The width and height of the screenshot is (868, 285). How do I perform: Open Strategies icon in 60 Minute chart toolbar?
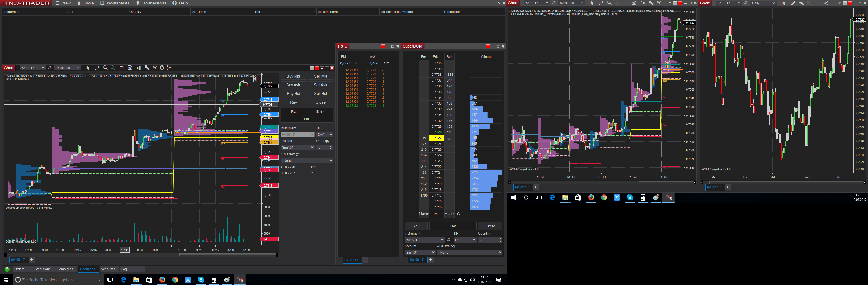pyautogui.click(x=651, y=3)
